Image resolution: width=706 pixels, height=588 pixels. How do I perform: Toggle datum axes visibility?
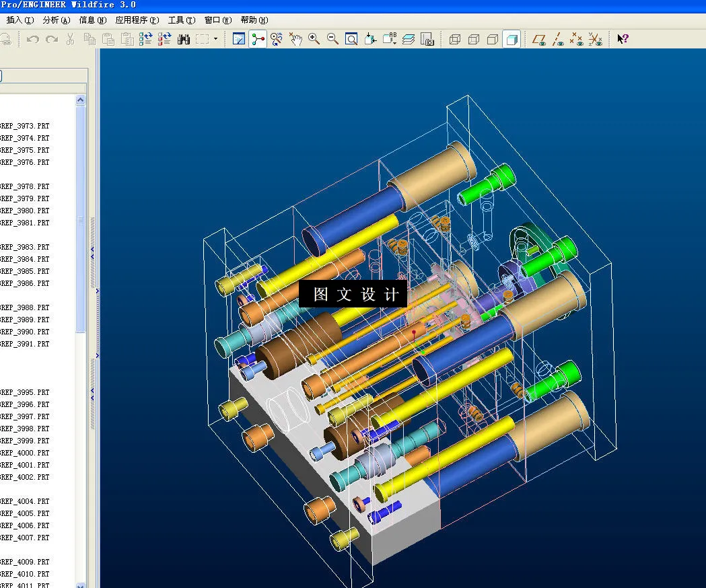coord(559,39)
